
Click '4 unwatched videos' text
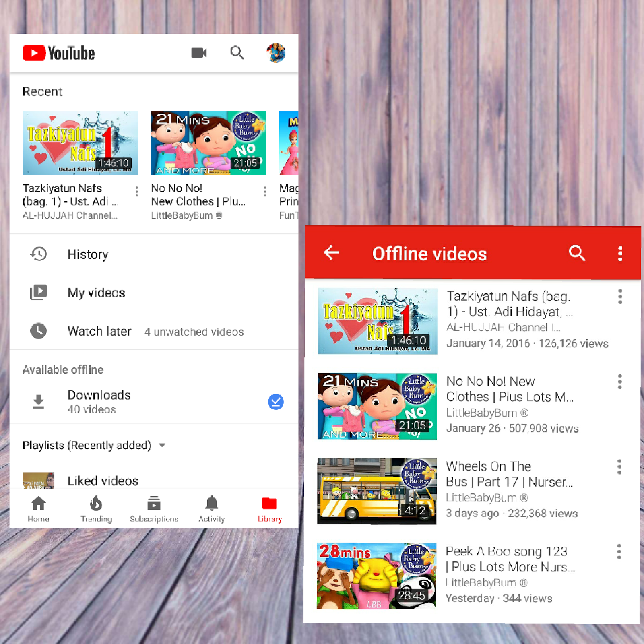pyautogui.click(x=194, y=332)
